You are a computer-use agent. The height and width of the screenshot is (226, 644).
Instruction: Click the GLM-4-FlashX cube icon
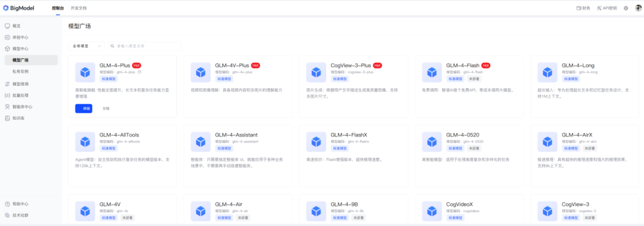pyautogui.click(x=316, y=142)
